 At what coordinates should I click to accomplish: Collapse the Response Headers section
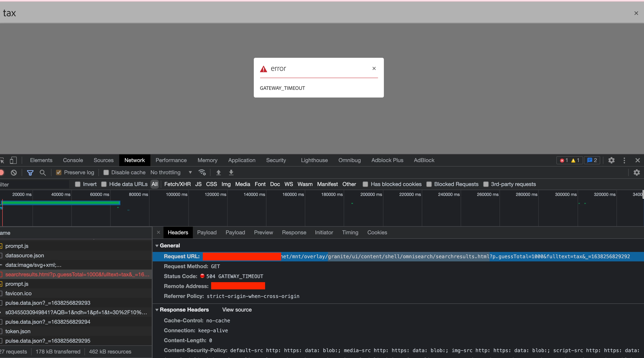[157, 310]
